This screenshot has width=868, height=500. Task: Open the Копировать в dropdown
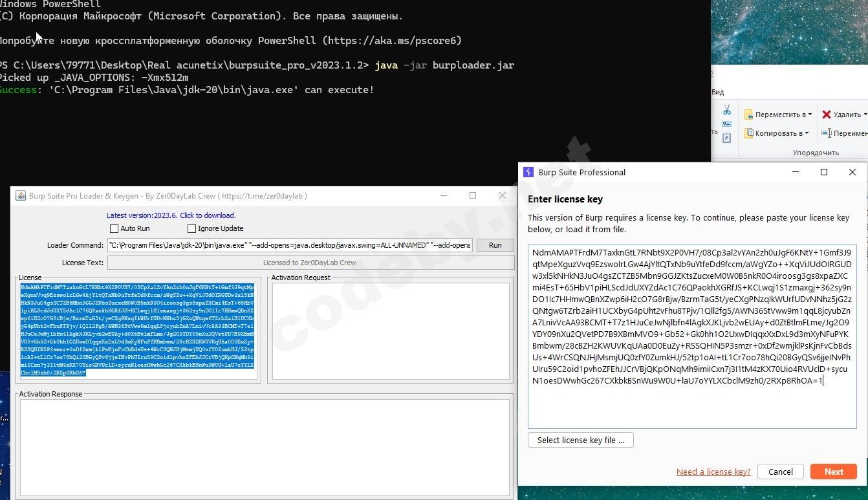(776, 133)
